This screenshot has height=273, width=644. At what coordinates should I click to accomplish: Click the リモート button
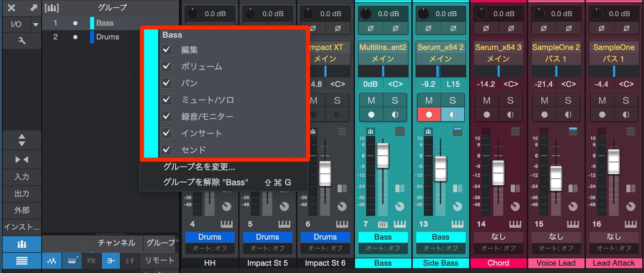pyautogui.click(x=159, y=260)
